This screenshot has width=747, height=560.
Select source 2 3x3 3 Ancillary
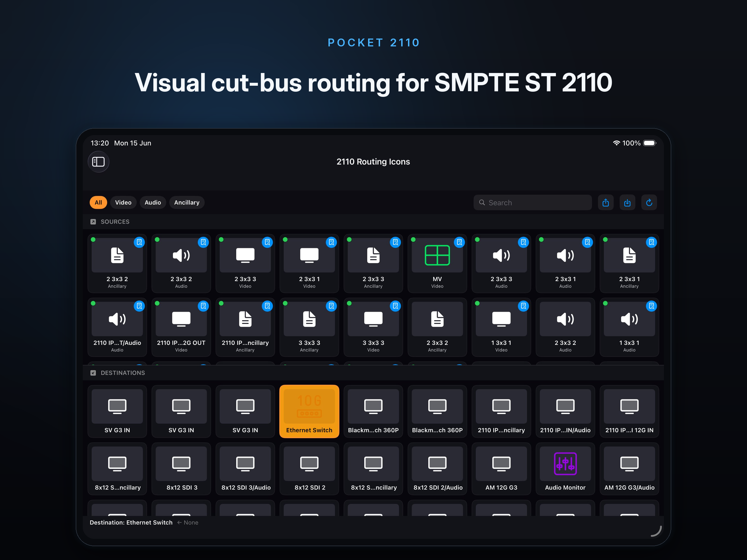373,263
